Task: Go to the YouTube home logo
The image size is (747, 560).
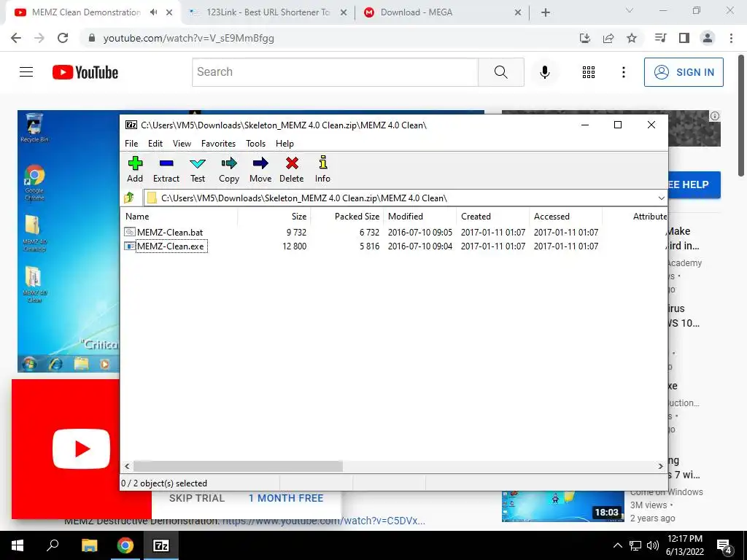Action: click(85, 72)
